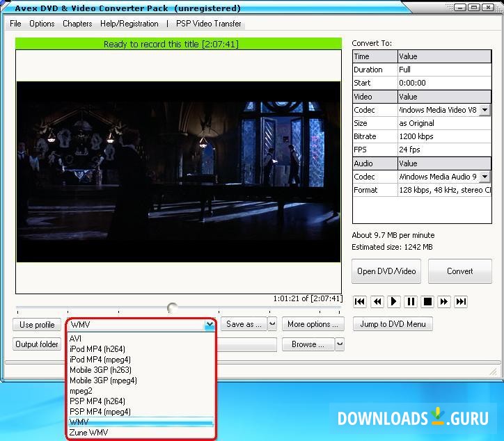Screen dimensions: 504x441
Task: Click the Ready to record status bar
Action: [178, 44]
